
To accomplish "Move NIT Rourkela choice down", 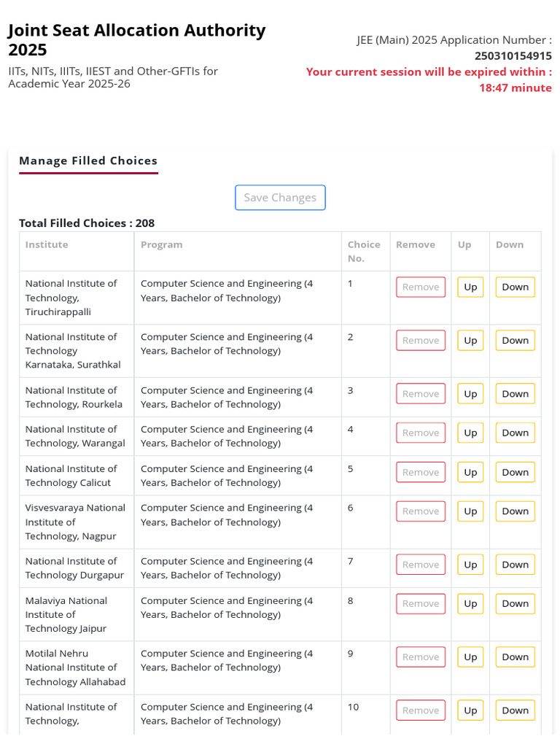I will point(515,394).
